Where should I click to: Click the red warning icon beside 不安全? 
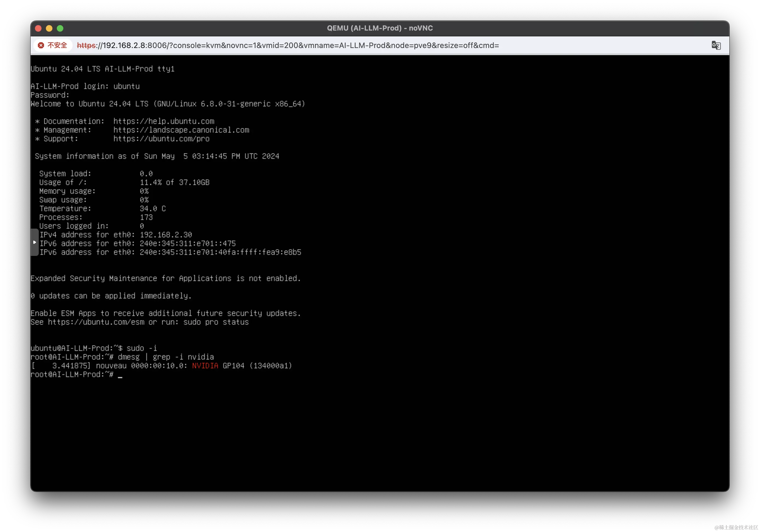(41, 45)
